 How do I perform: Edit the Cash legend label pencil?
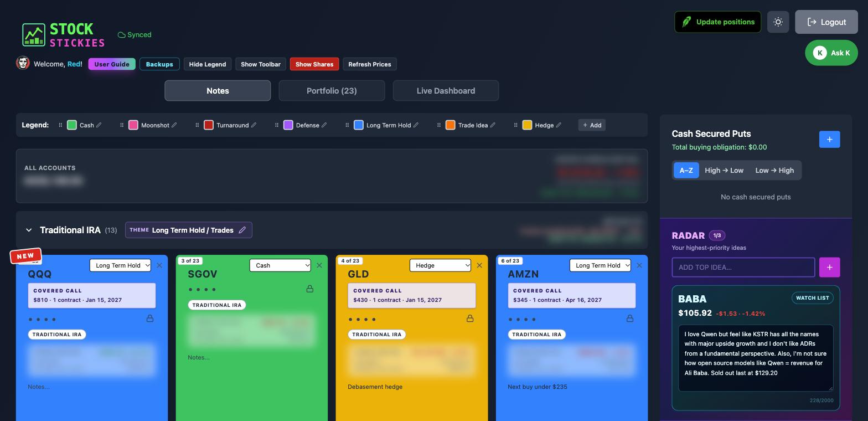[x=99, y=125]
